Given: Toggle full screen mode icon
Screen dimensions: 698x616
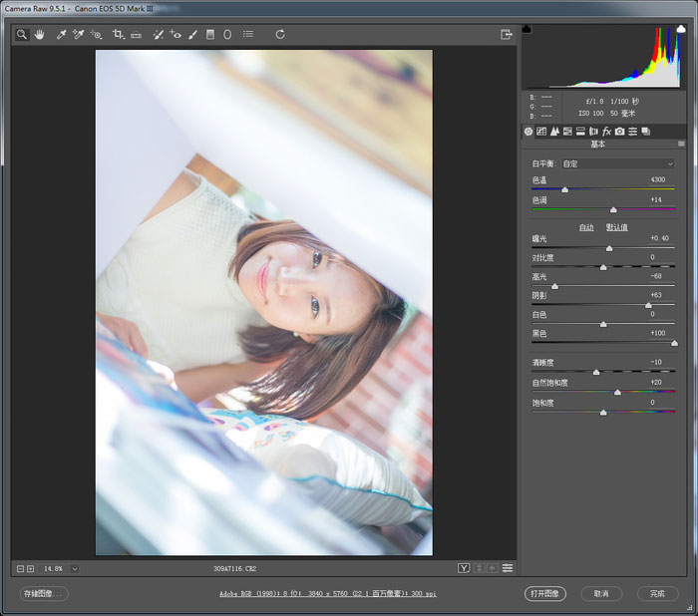Looking at the screenshot, I should click(507, 34).
